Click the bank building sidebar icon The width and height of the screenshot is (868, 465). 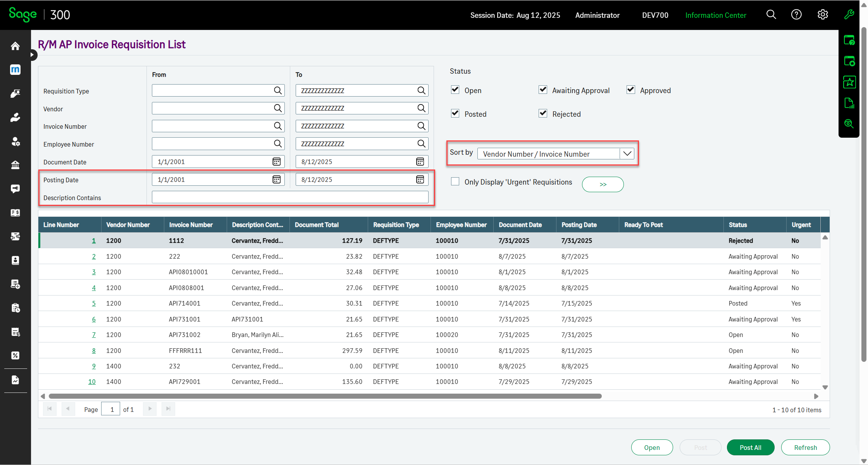click(x=15, y=165)
